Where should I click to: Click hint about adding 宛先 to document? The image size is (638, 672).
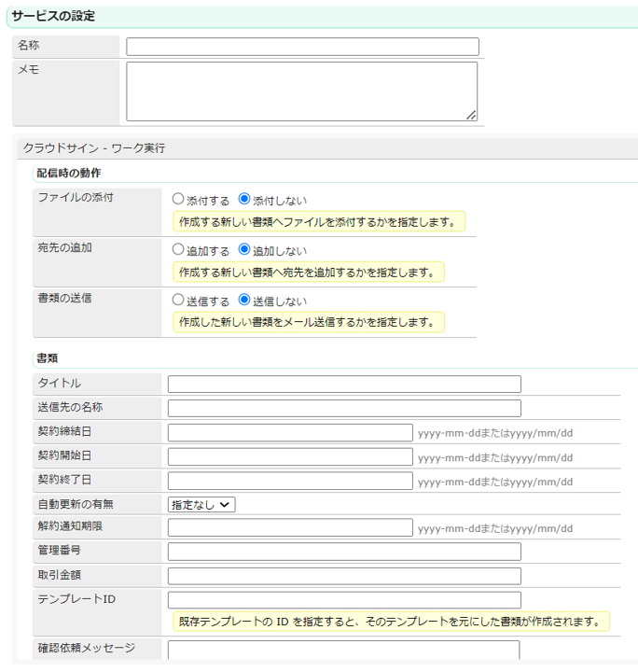point(309,273)
